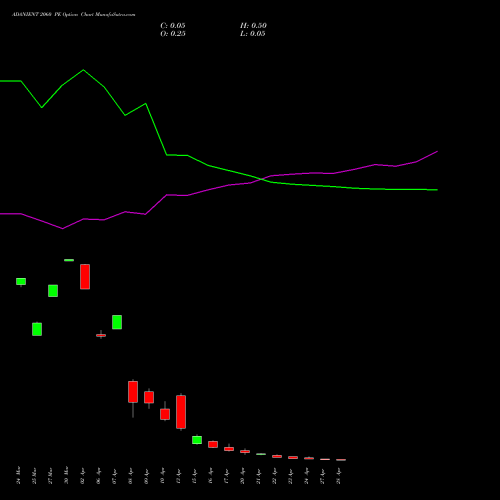The width and height of the screenshot is (500, 500).
Task: Select the '06 Apr' date label
Action: 98,475
